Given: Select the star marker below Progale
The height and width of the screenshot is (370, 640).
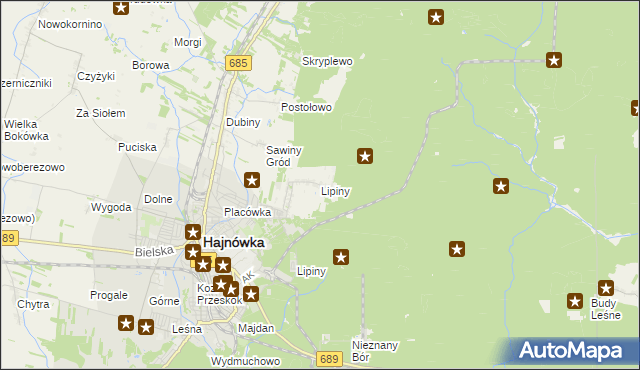Looking at the screenshot, I should (126, 323).
